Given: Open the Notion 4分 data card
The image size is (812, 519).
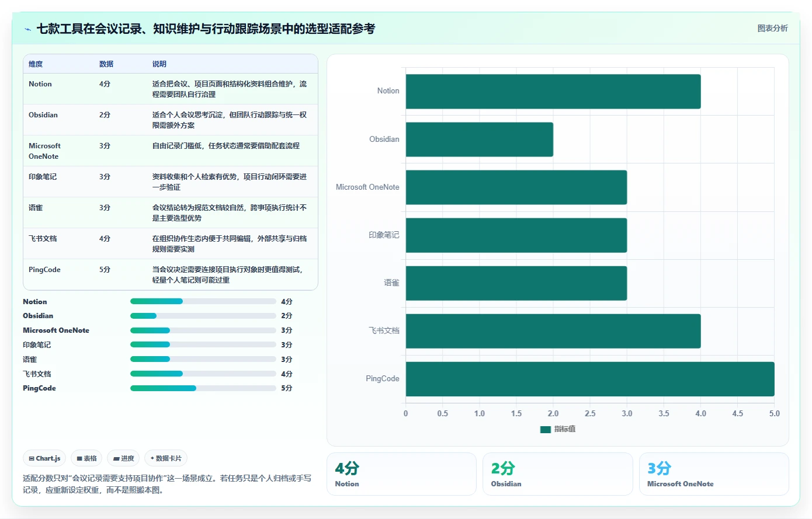Looking at the screenshot, I should click(401, 474).
